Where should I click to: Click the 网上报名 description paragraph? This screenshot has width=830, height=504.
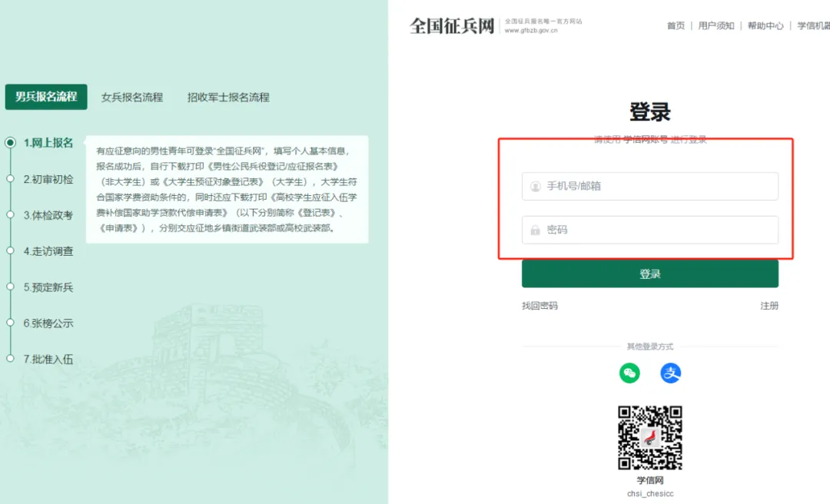click(x=227, y=190)
